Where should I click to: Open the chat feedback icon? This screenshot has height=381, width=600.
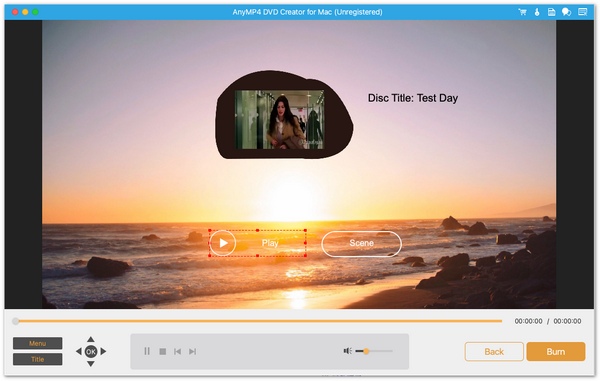(x=566, y=12)
